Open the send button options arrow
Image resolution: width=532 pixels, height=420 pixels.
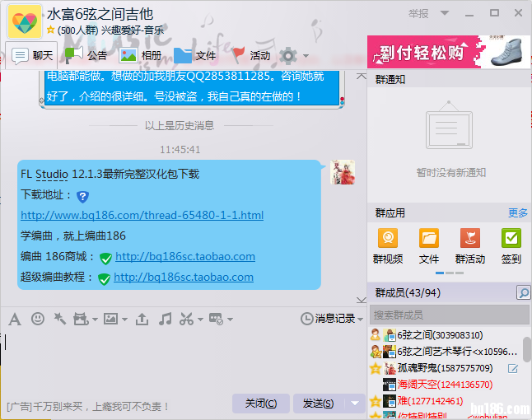point(355,404)
